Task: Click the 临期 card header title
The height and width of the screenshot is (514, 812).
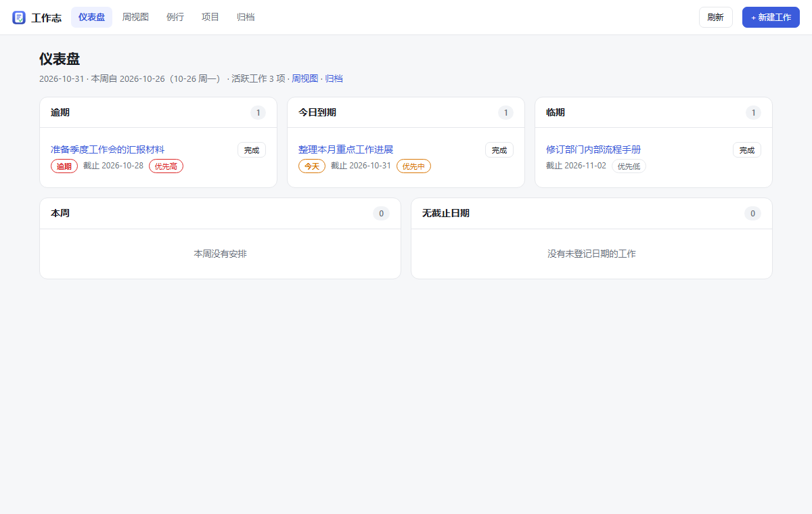Action: tap(556, 112)
